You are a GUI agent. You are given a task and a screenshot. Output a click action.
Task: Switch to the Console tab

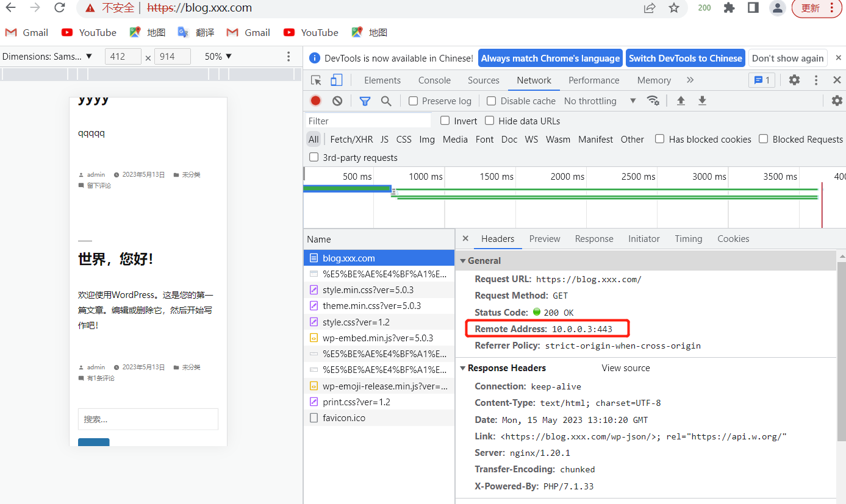pos(434,80)
